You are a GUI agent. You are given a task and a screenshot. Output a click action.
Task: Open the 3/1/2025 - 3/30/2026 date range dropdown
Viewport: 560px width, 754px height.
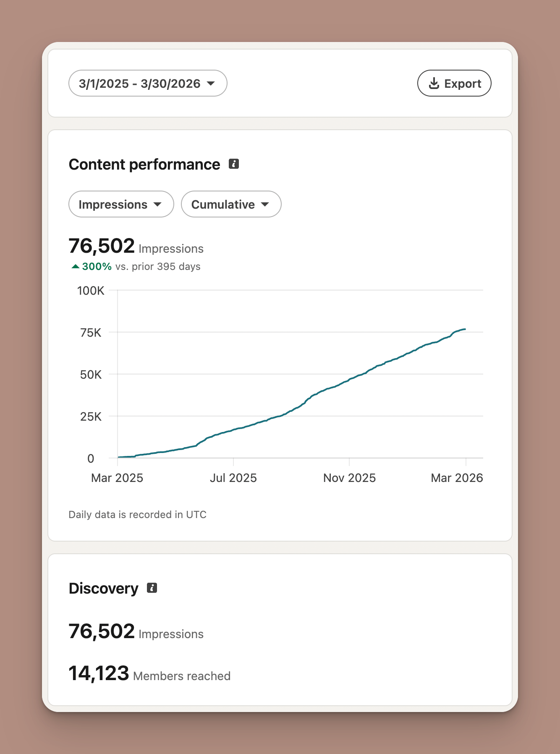(147, 83)
